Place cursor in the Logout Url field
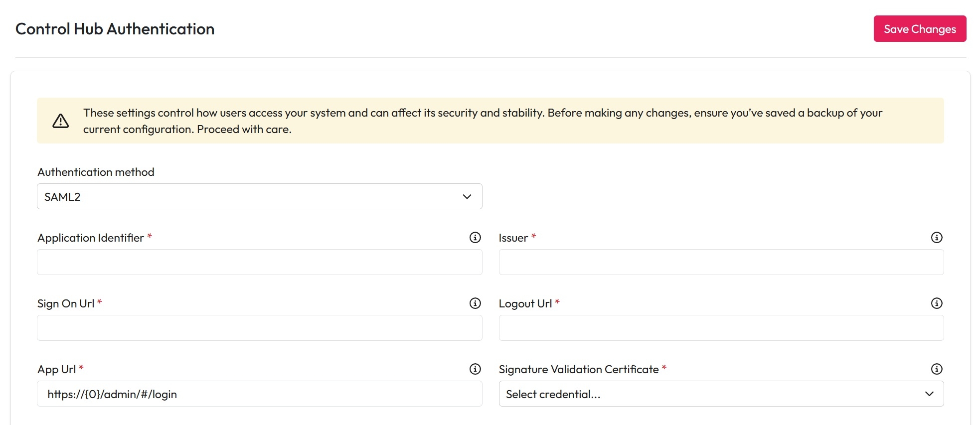 click(721, 328)
